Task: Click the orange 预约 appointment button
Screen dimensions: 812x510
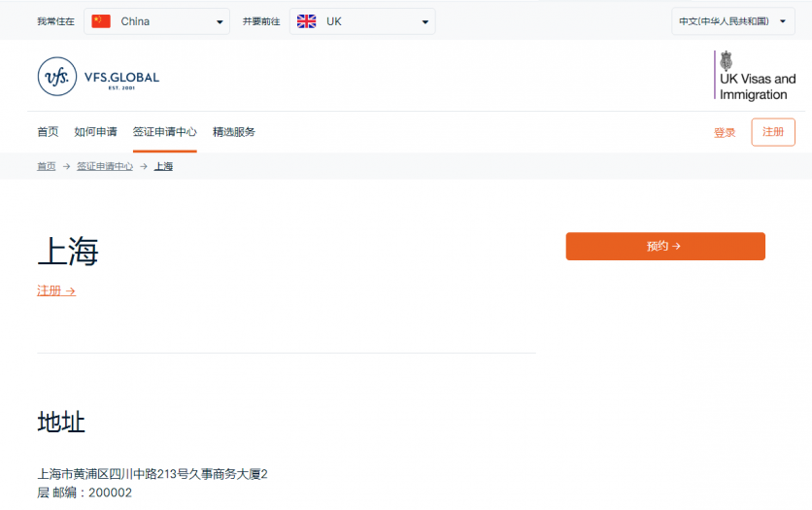Action: (665, 247)
